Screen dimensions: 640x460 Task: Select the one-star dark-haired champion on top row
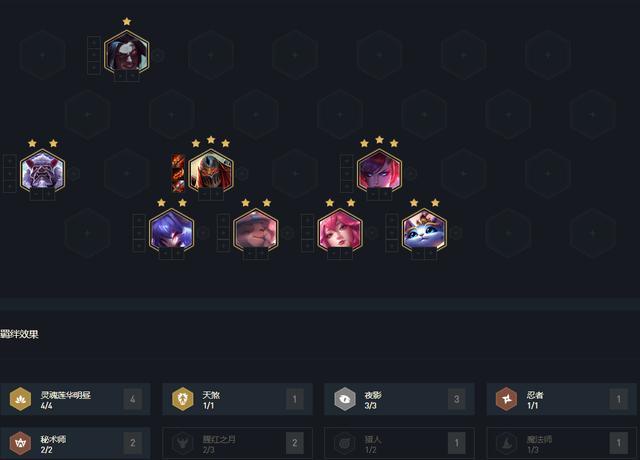(x=127, y=52)
